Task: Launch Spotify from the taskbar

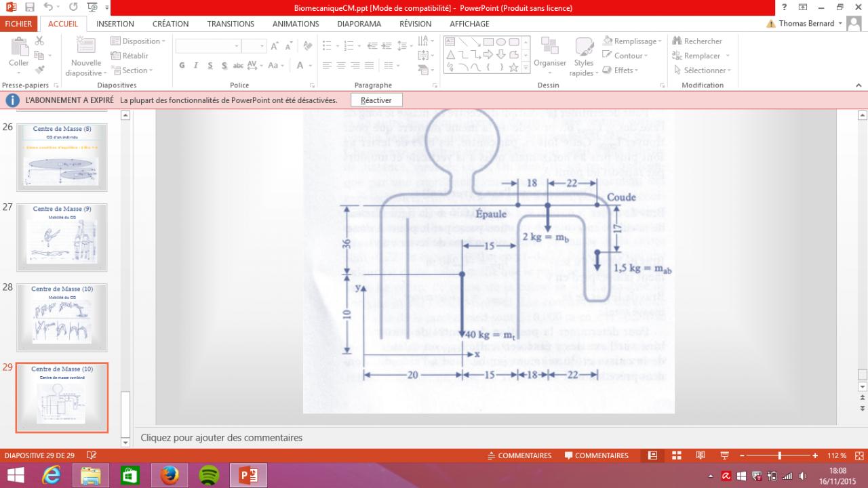Action: point(209,475)
